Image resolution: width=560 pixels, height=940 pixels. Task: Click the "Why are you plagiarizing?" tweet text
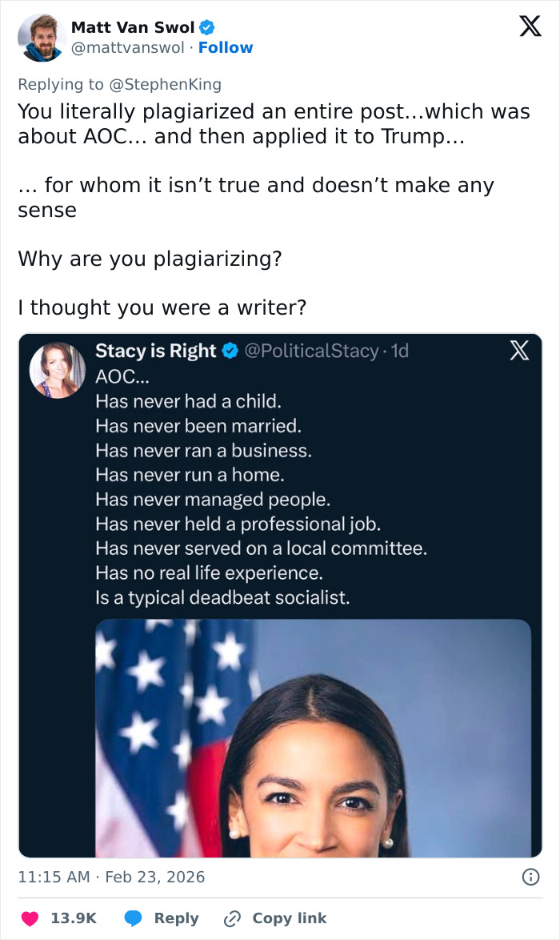coord(150,259)
